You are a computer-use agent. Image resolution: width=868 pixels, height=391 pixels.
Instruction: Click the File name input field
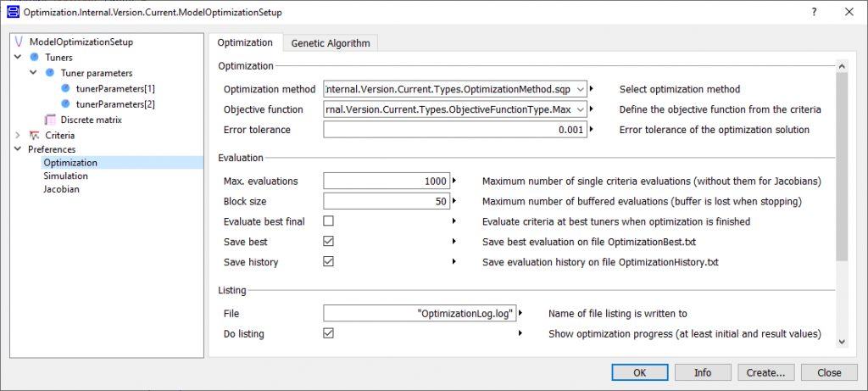[x=420, y=313]
